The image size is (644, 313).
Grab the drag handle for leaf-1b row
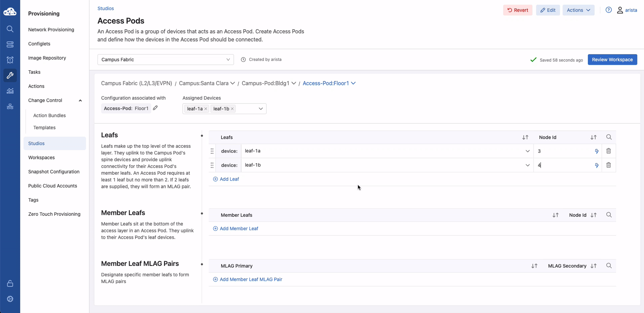coord(212,165)
